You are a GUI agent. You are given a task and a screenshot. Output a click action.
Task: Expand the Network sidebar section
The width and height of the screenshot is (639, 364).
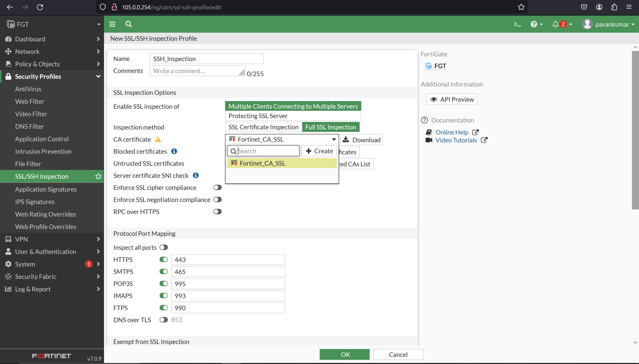[27, 52]
